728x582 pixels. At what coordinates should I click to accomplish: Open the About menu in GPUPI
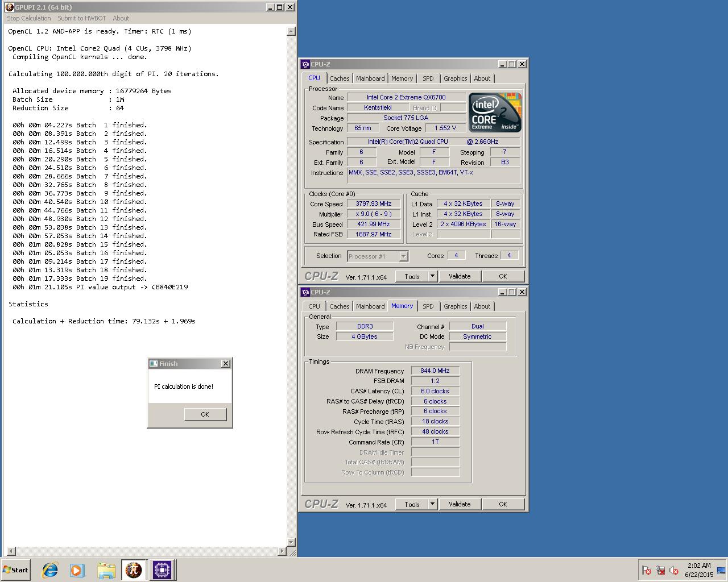point(121,18)
